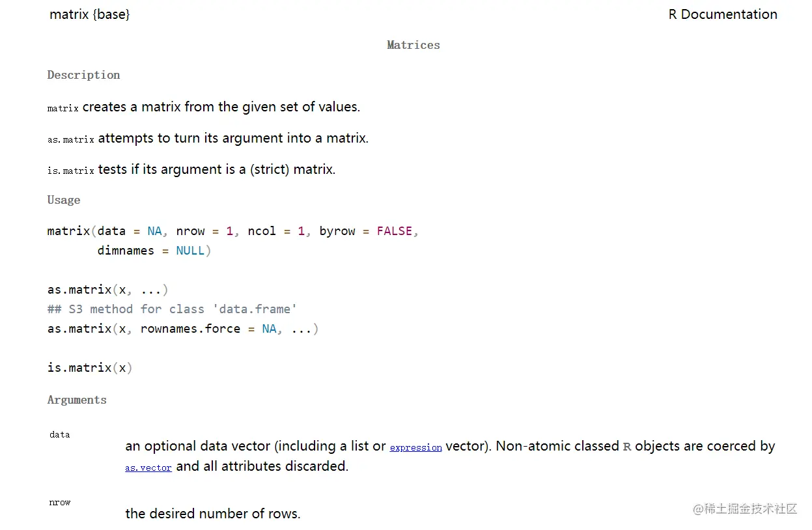
Task: Click "the desired number of rows" text
Action: pos(212,514)
